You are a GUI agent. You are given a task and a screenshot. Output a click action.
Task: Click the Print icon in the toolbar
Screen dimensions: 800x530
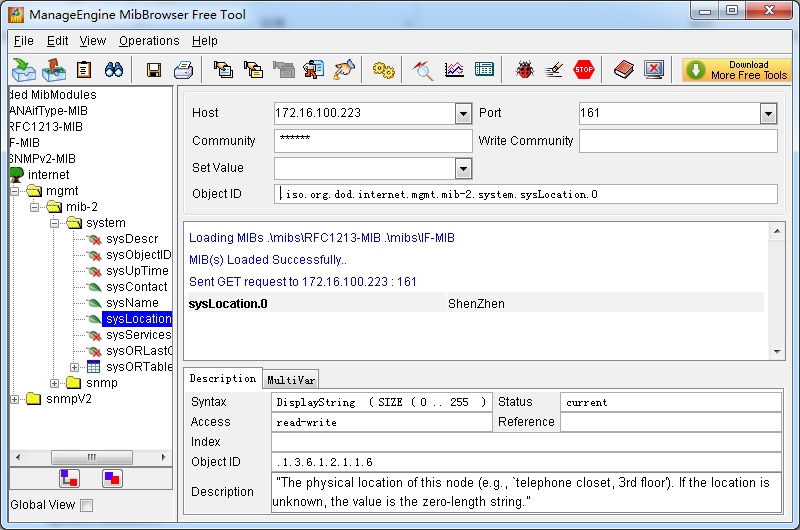point(183,70)
